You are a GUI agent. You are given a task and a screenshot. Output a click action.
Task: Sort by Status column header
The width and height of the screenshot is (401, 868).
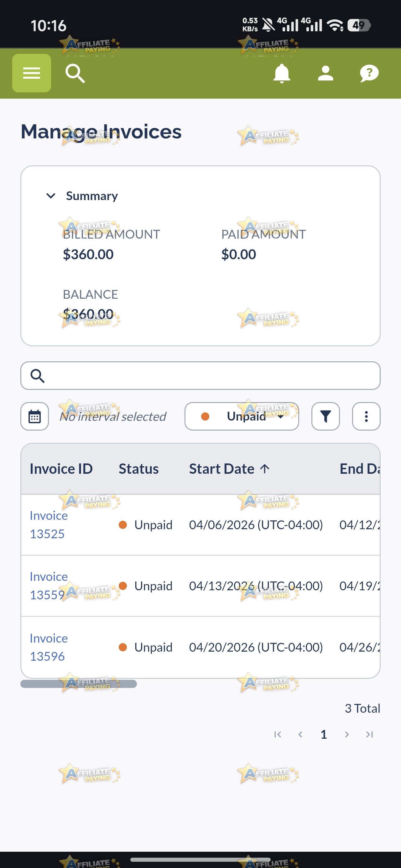point(138,469)
